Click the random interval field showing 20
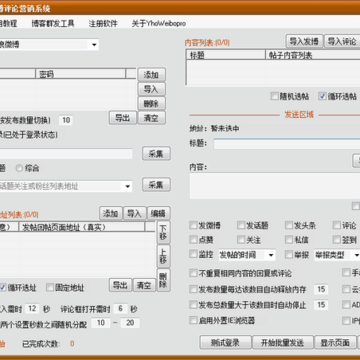Viewport: 360px width, 360px height. pyautogui.click(x=130, y=323)
